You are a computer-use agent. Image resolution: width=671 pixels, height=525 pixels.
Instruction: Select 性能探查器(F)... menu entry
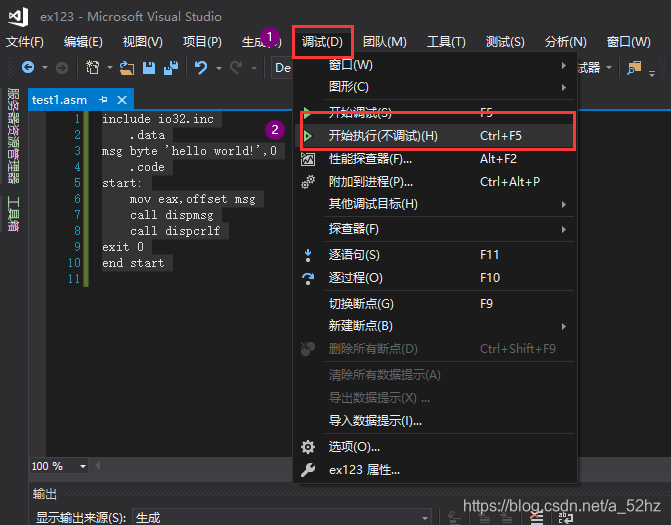point(434,159)
